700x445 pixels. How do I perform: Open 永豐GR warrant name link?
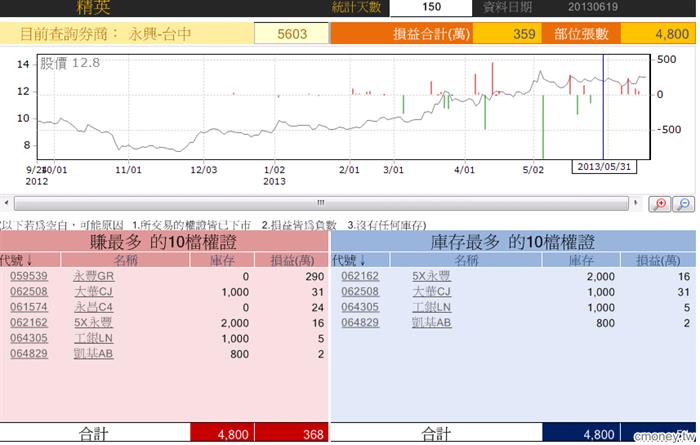pyautogui.click(x=94, y=275)
